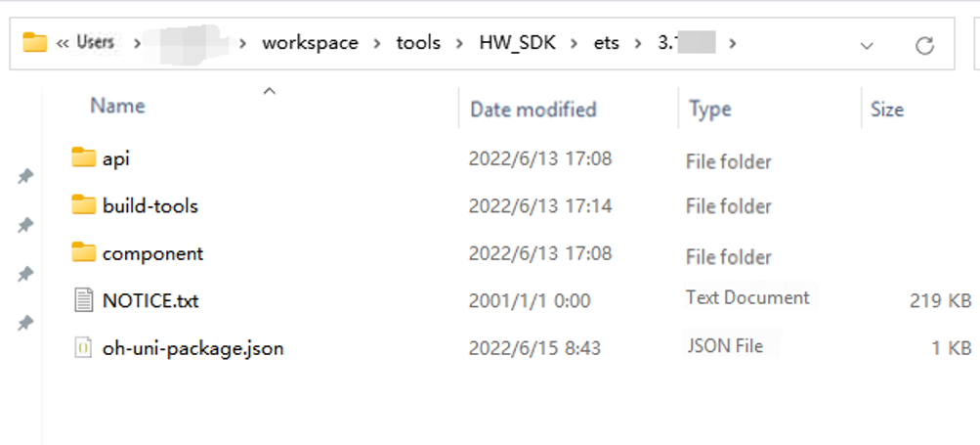Click the date 2022/6/15 8:43

tap(534, 348)
